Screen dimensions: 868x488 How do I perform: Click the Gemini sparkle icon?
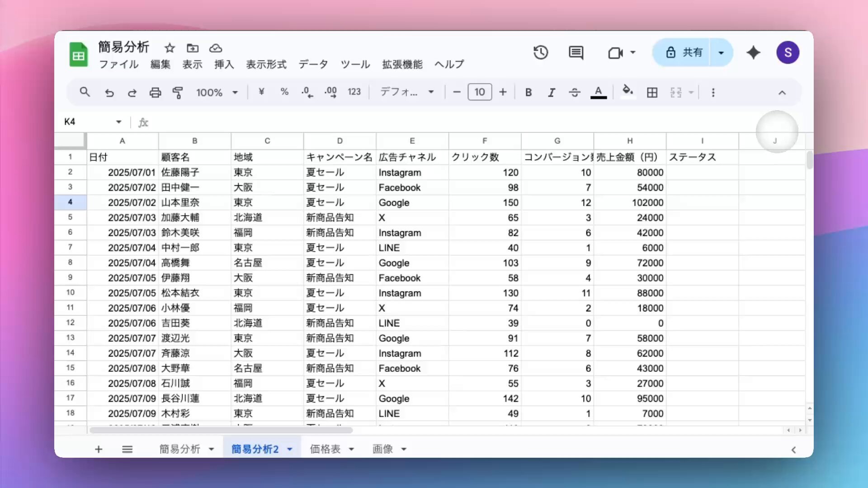point(753,53)
